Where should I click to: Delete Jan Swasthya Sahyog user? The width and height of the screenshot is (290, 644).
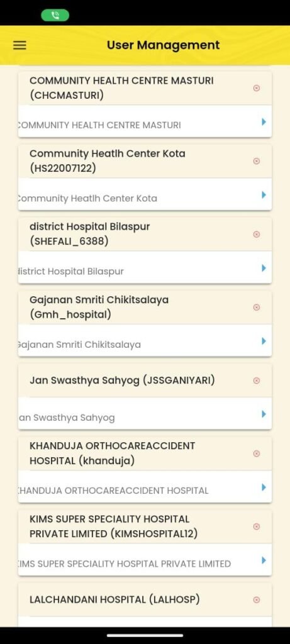pyautogui.click(x=256, y=380)
